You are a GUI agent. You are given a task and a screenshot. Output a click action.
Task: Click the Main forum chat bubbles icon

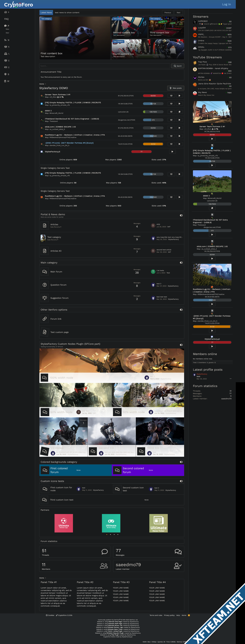coord(44,272)
